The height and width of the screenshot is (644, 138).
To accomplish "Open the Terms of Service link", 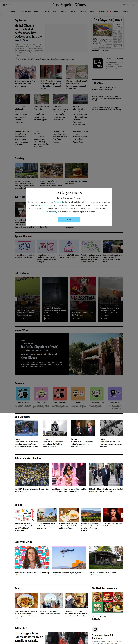I will (61, 202).
